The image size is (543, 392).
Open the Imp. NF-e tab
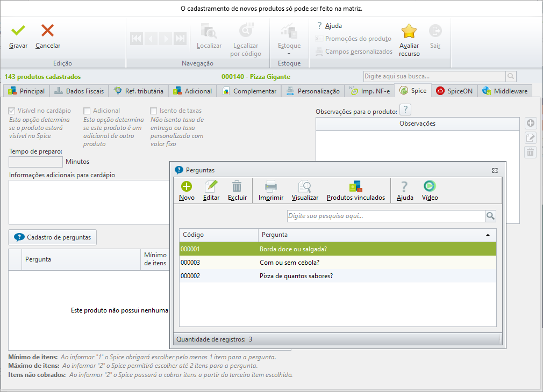[x=369, y=91]
